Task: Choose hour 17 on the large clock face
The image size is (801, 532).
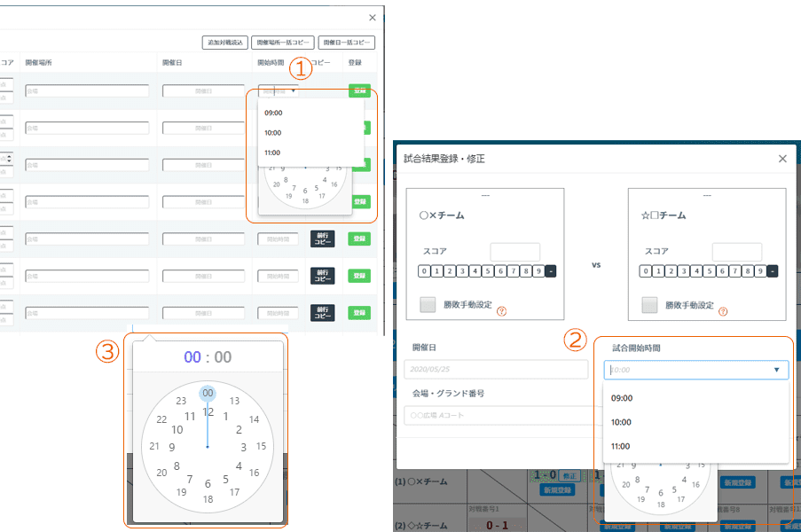Action: tap(234, 492)
